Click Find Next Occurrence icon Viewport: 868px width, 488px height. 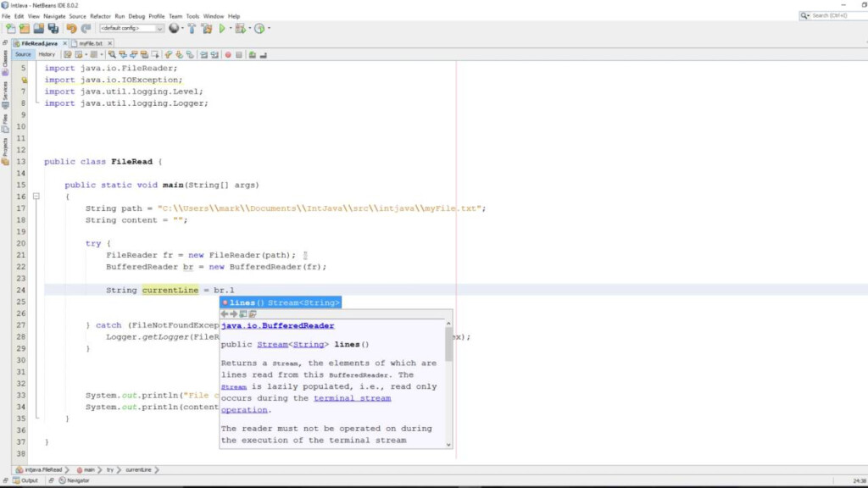pos(133,55)
